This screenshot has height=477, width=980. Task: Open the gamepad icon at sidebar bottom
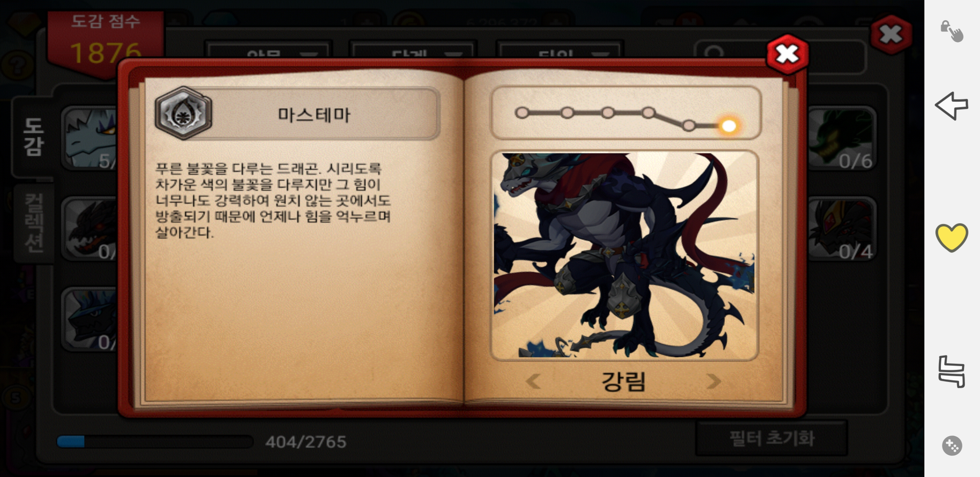coord(952,445)
